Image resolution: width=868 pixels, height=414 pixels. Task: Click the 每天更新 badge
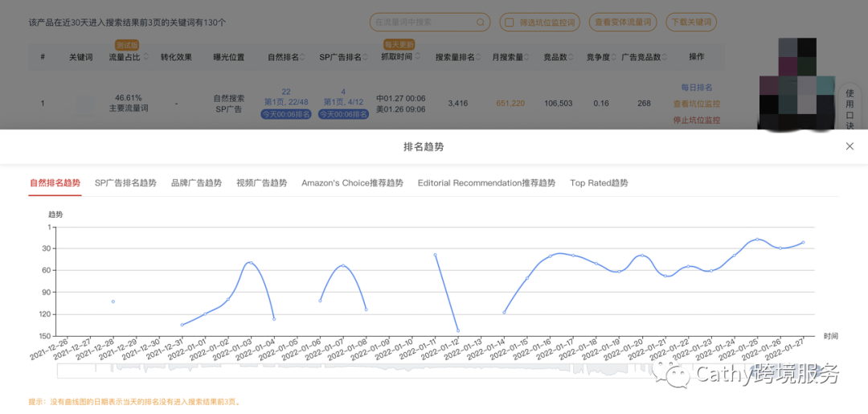coord(399,44)
